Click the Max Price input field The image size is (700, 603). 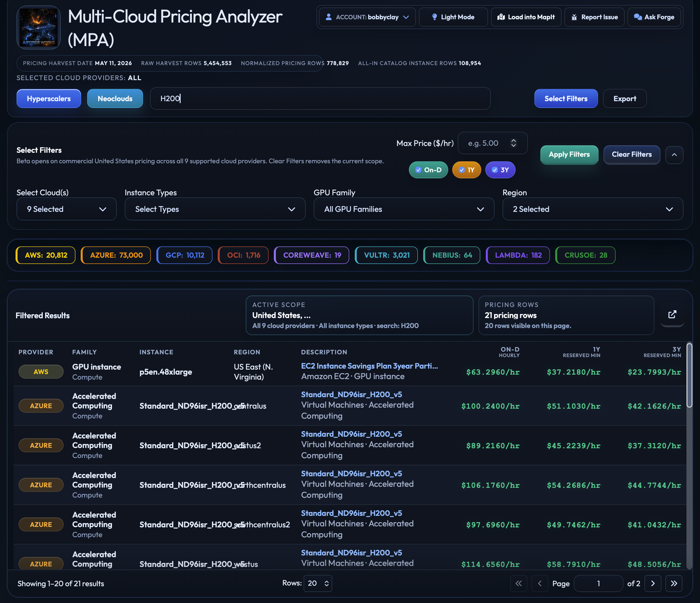493,143
